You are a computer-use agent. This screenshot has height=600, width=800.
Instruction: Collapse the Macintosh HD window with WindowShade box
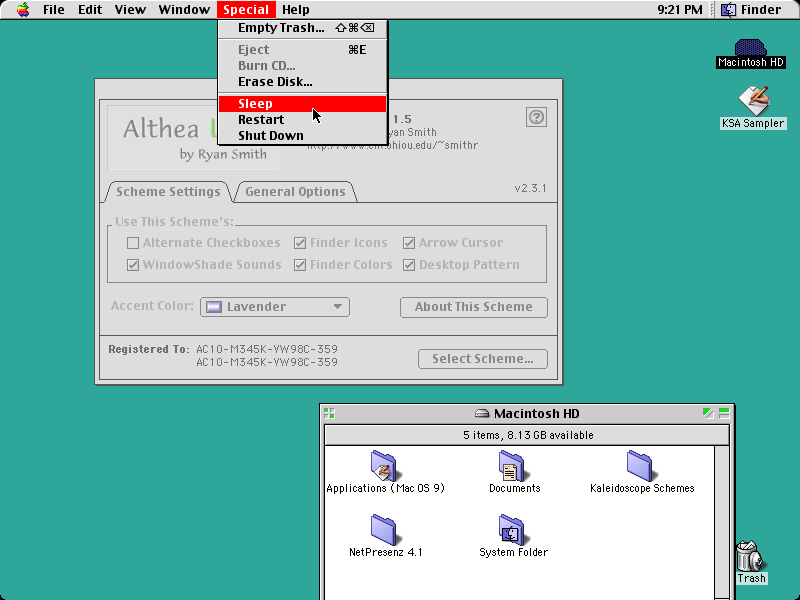(724, 413)
